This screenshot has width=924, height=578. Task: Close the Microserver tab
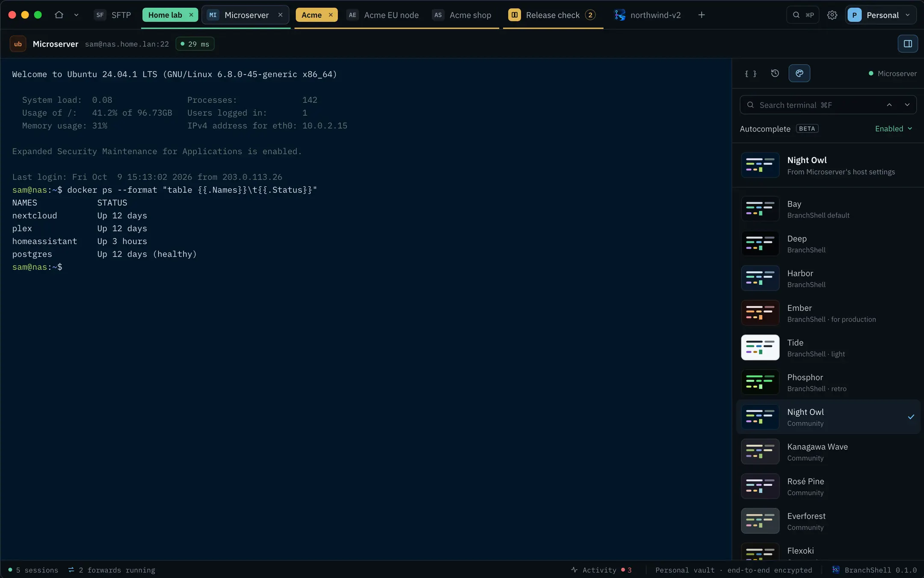click(x=280, y=15)
